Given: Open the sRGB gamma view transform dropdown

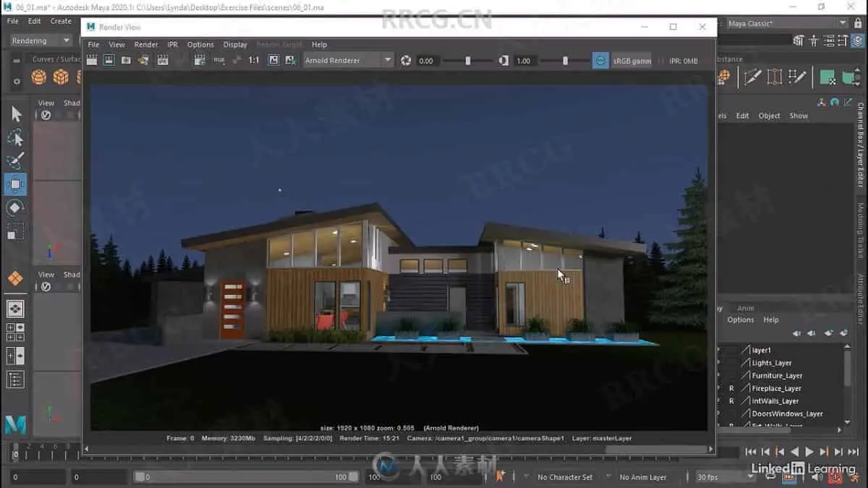Looking at the screenshot, I should [x=632, y=61].
